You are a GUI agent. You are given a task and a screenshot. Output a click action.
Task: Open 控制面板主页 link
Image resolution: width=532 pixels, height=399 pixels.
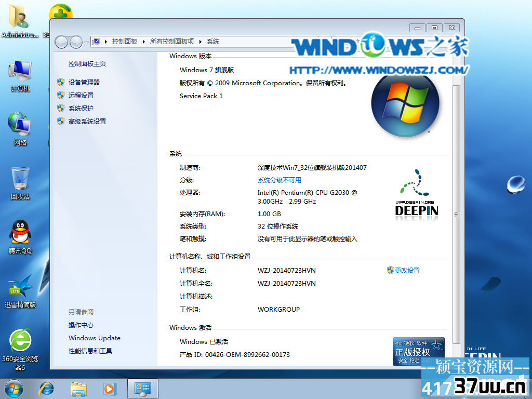(x=87, y=64)
